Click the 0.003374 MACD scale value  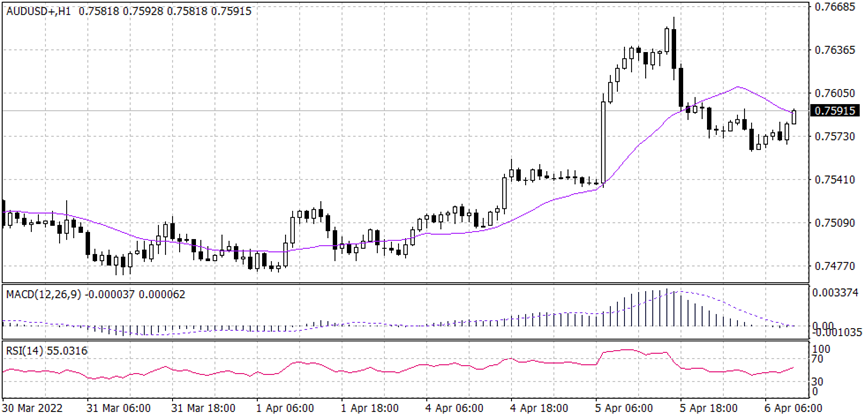[x=835, y=293]
